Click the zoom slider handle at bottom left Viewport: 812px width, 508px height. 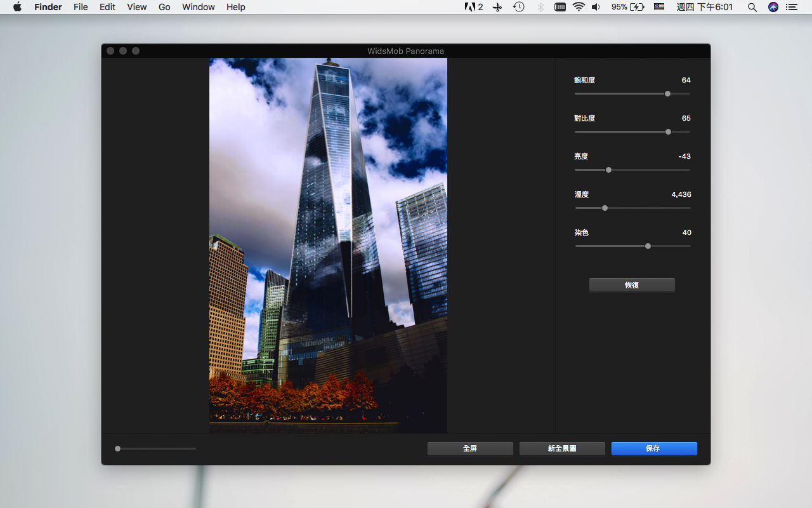pyautogui.click(x=117, y=448)
